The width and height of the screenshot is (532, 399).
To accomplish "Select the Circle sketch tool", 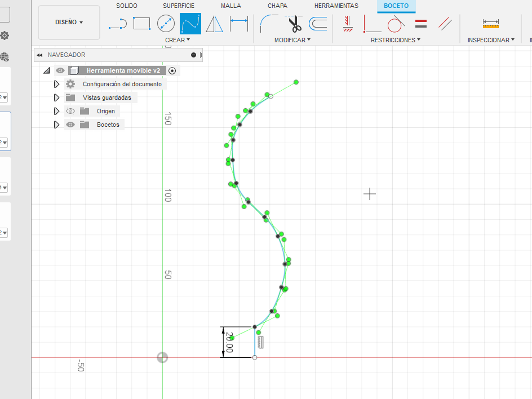I will tap(166, 24).
